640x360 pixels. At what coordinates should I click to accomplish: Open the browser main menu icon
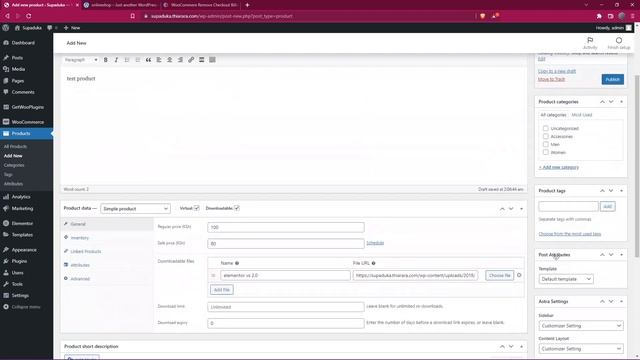click(633, 16)
